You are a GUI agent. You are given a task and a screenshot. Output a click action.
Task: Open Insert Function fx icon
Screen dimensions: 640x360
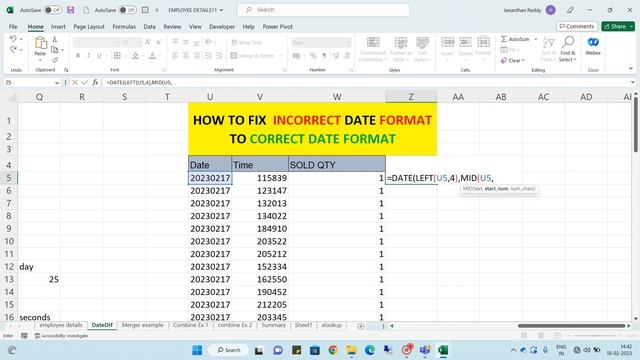click(x=95, y=82)
